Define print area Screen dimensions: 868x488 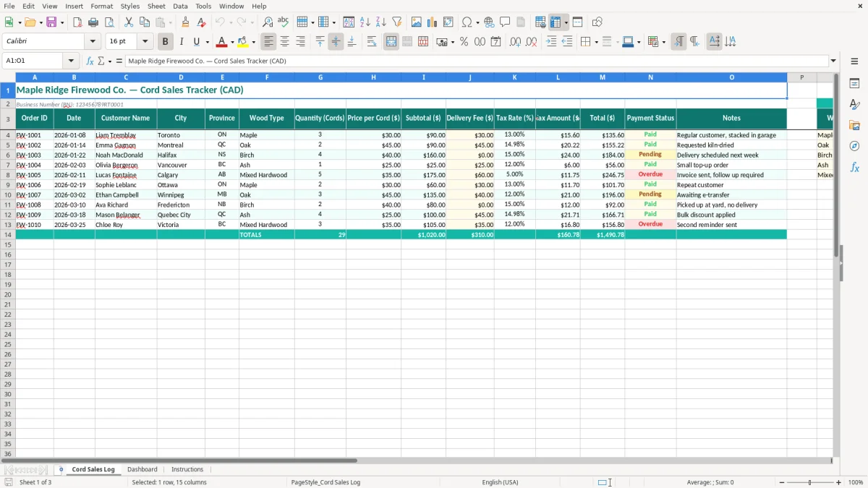tap(540, 22)
